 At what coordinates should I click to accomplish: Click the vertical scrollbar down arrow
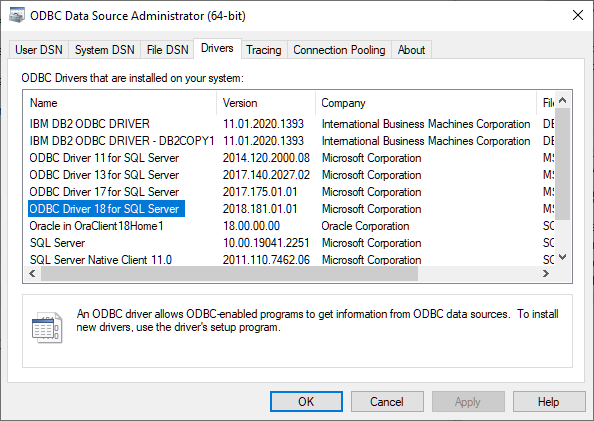pyautogui.click(x=563, y=257)
